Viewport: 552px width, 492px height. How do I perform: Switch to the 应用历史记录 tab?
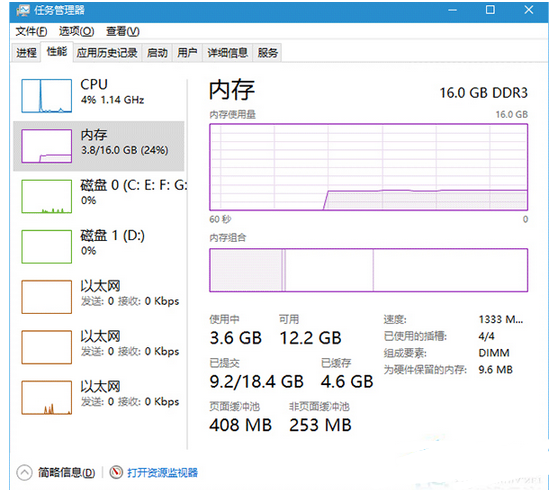tap(107, 53)
